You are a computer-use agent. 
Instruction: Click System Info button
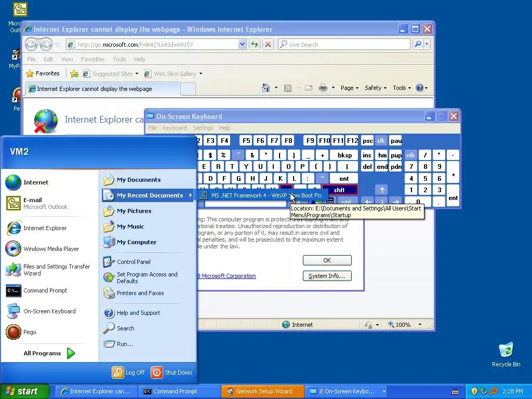327,276
